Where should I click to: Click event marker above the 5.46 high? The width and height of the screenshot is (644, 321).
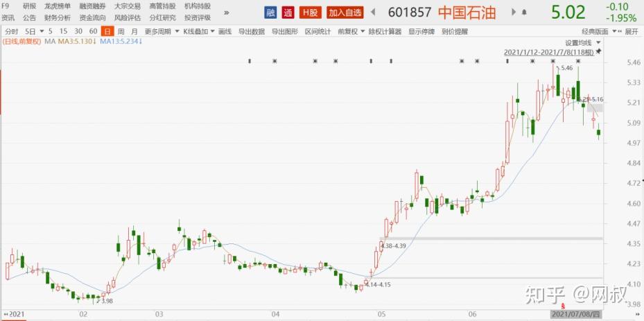[554, 61]
